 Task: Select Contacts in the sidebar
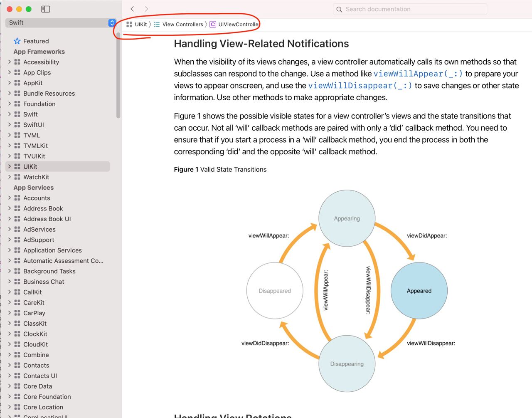36,365
